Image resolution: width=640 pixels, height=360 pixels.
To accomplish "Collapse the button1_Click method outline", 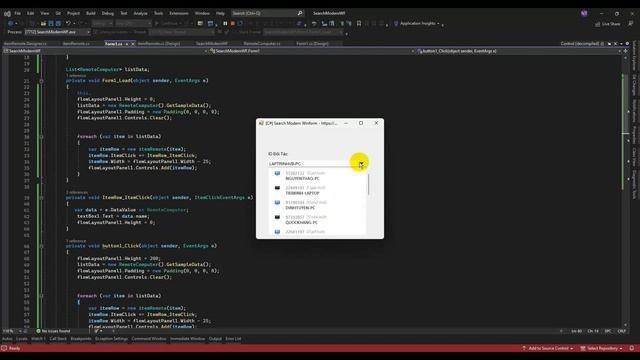I will pyautogui.click(x=41, y=246).
